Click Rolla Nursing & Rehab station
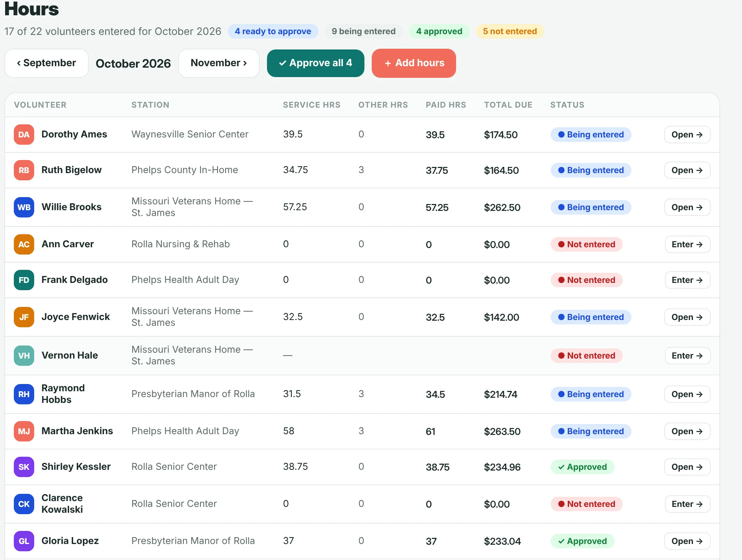Viewport: 742px width, 560px height. click(180, 244)
